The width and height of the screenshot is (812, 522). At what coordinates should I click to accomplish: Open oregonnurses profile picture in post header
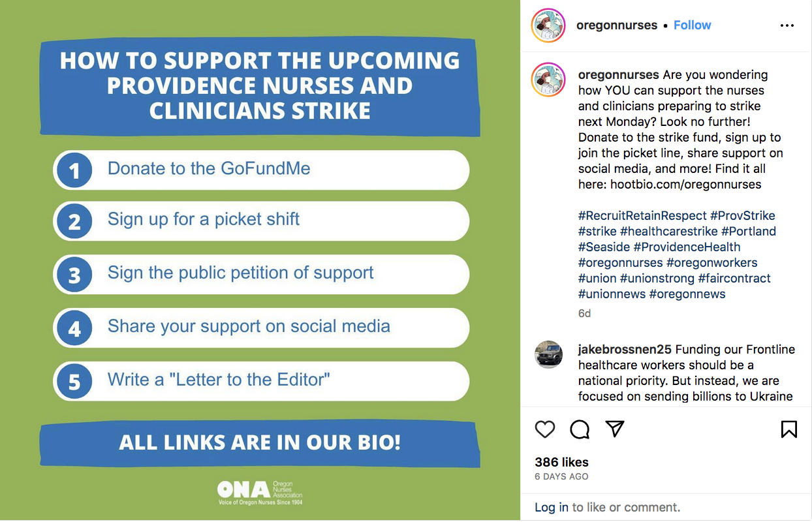[548, 25]
